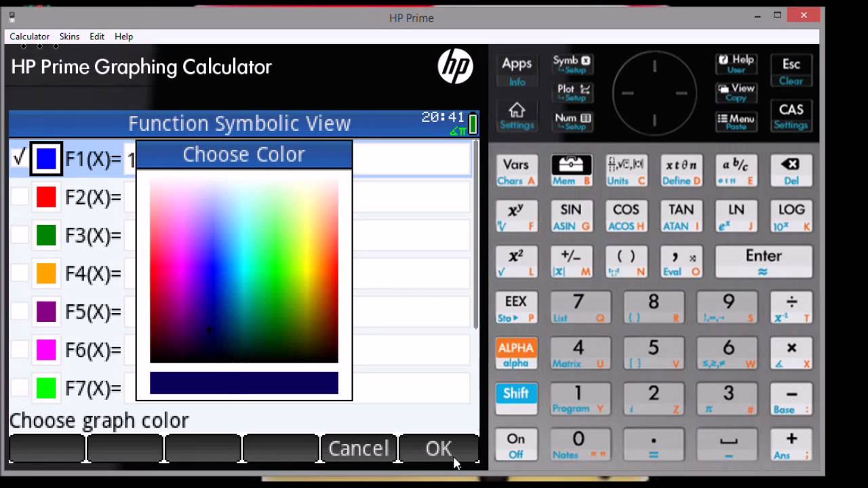Select the blue F1 color swatch
This screenshot has width=868, height=488.
pyautogui.click(x=46, y=159)
